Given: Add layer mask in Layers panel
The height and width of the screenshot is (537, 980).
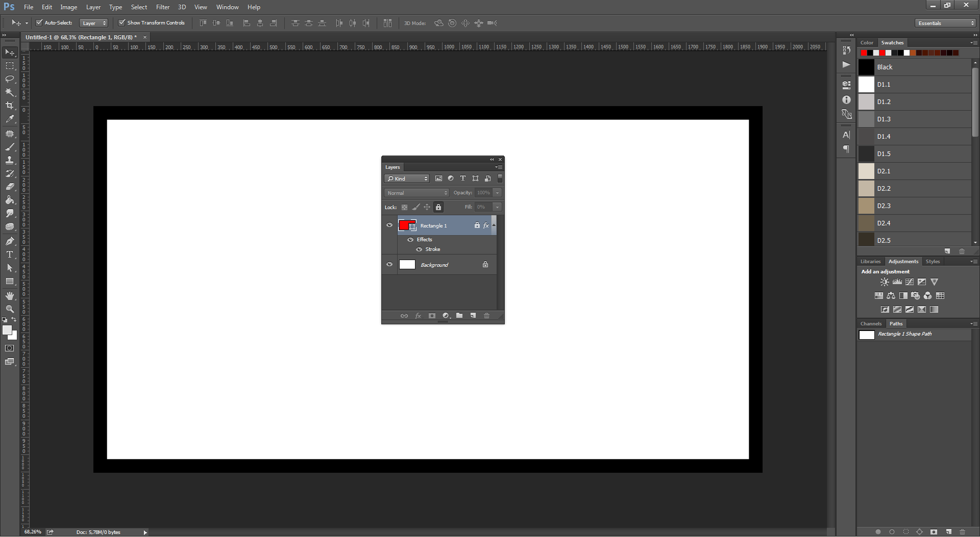Looking at the screenshot, I should coord(432,316).
